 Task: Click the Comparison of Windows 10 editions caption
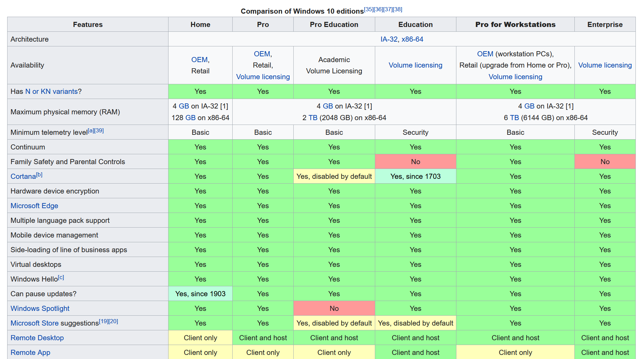(x=302, y=11)
